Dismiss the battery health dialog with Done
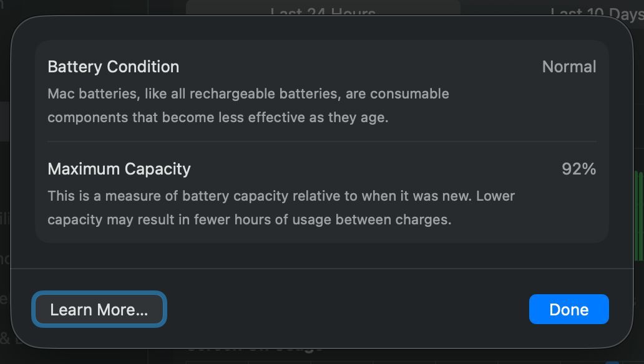 coord(569,309)
